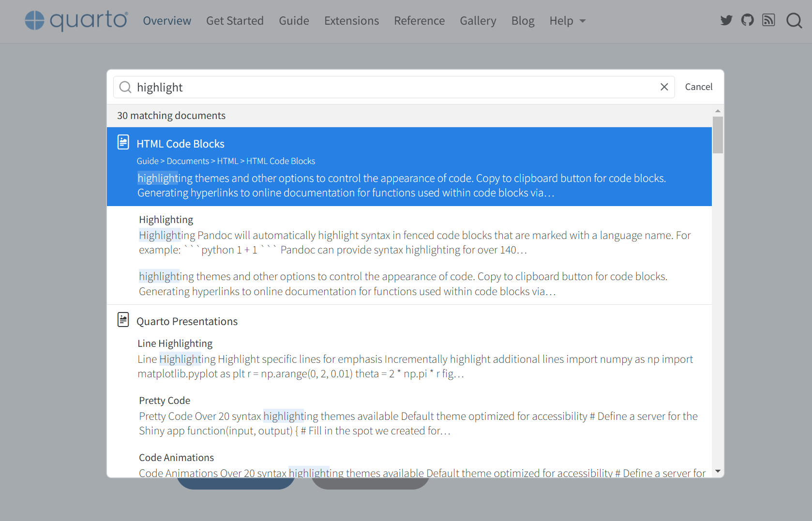Click the navbar search magnifier icon
This screenshot has width=812, height=521.
coord(794,21)
